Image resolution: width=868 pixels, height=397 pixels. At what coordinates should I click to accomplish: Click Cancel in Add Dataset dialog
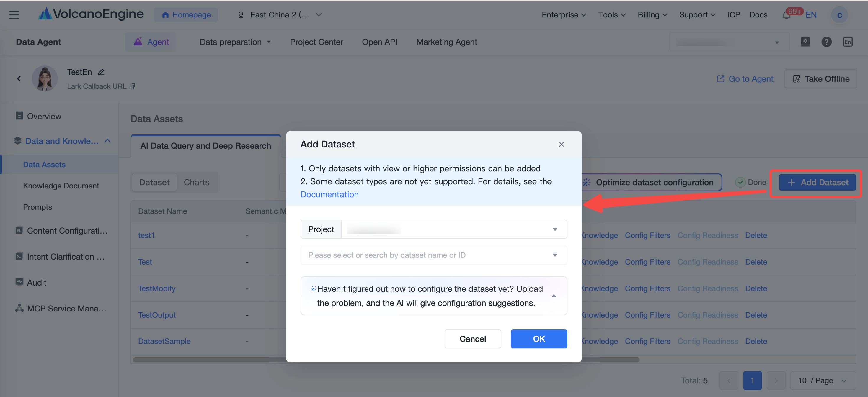(472, 339)
